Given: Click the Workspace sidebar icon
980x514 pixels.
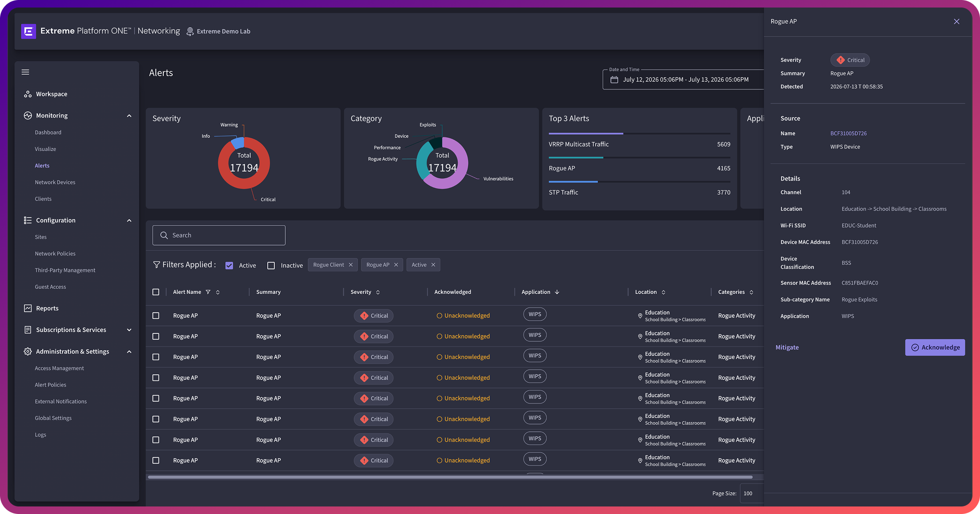Looking at the screenshot, I should (x=28, y=94).
